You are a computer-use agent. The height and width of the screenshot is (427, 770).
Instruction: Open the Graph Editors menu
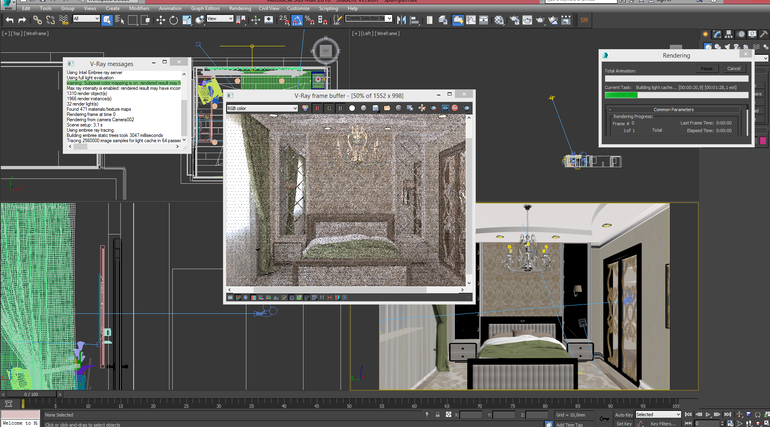pos(205,8)
